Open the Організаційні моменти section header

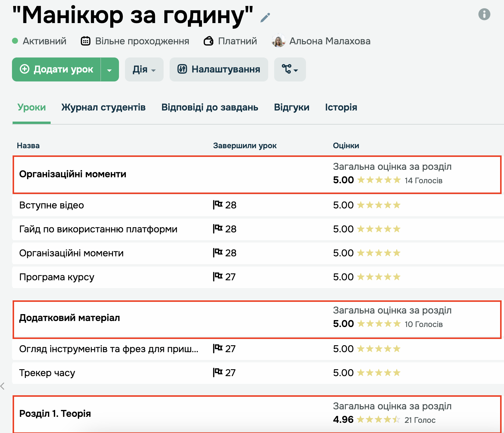coord(73,174)
